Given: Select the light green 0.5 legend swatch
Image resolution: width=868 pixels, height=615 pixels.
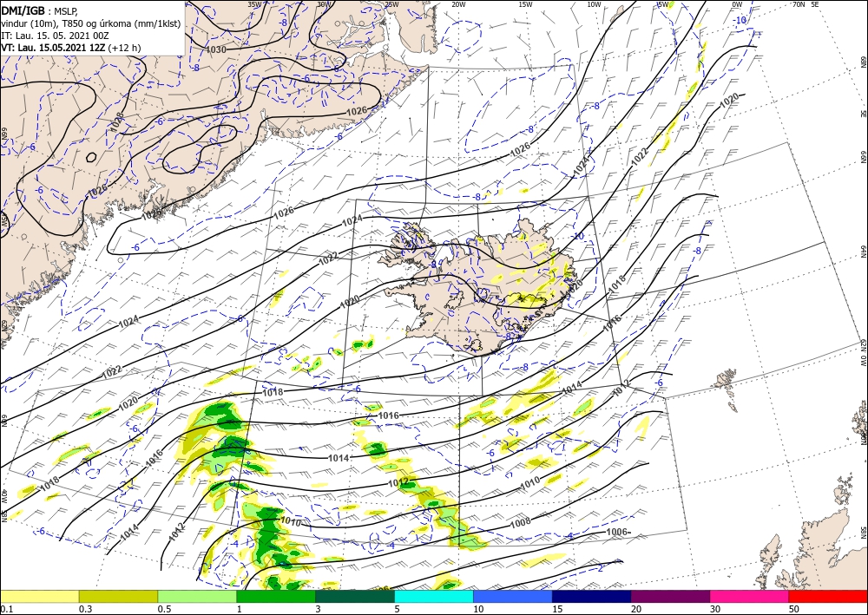Looking at the screenshot, I should [x=197, y=596].
